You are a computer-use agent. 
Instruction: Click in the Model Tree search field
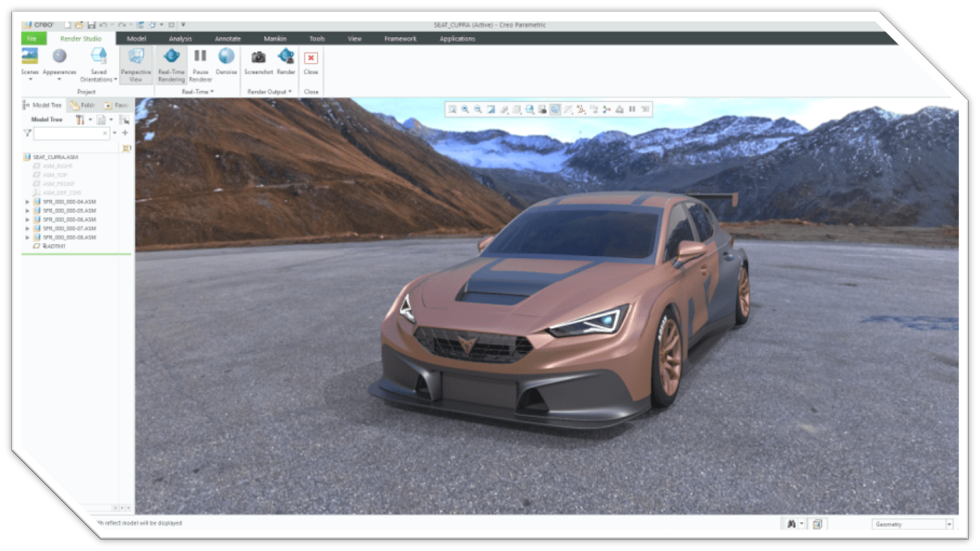[71, 133]
